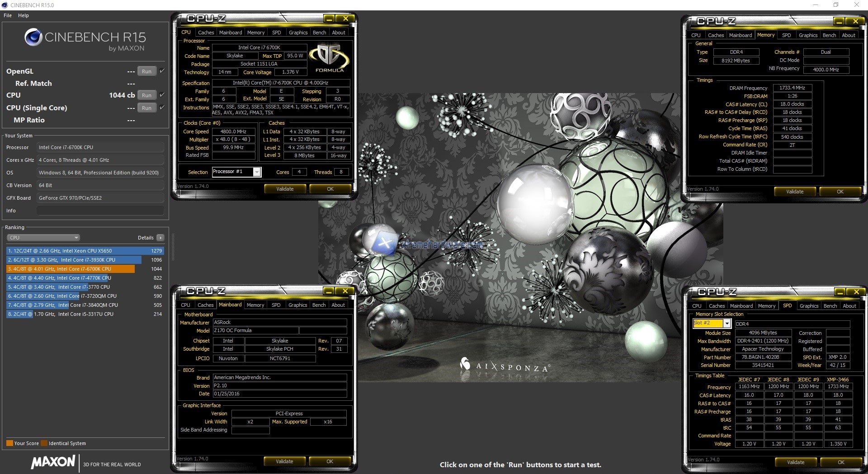
Task: Minimize the CPU-Z Mainboard window
Action: (x=329, y=291)
